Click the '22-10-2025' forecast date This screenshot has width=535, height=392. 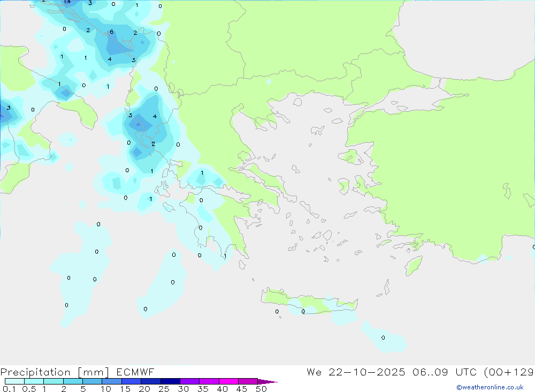coord(367,372)
